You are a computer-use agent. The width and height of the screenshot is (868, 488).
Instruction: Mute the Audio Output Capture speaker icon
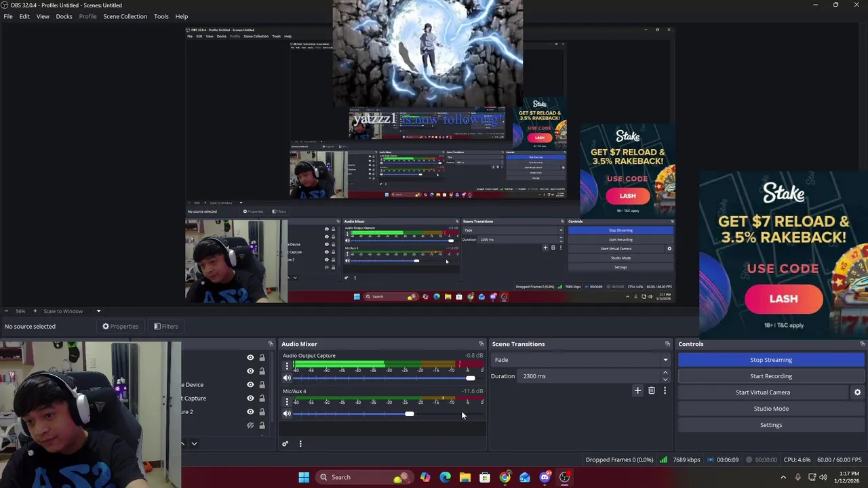point(287,378)
